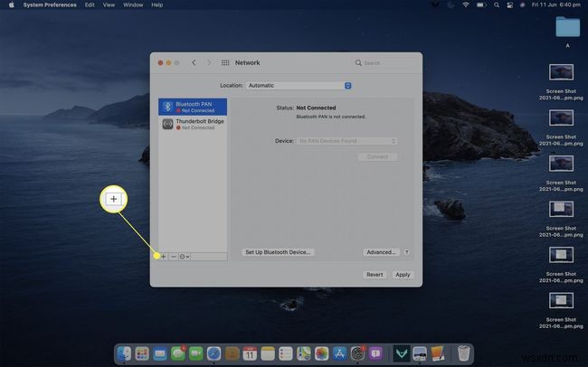Click the Connect button
Image resolution: width=588 pixels, height=367 pixels.
click(377, 156)
